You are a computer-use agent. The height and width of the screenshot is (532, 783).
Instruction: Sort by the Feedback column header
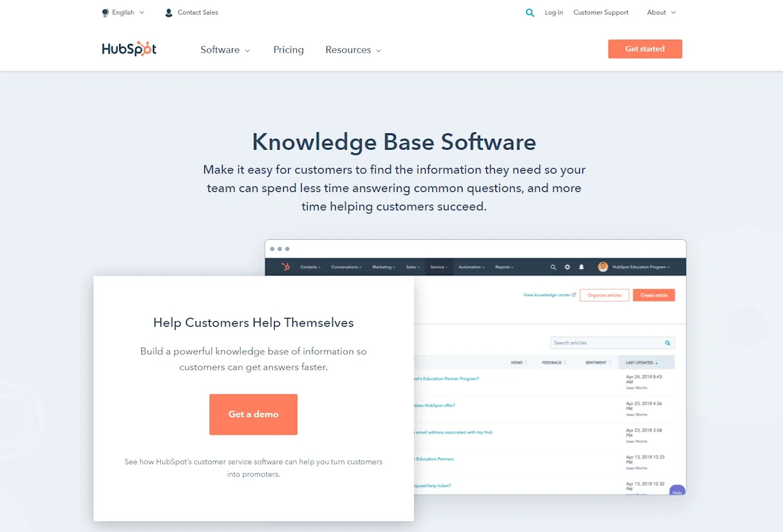554,363
